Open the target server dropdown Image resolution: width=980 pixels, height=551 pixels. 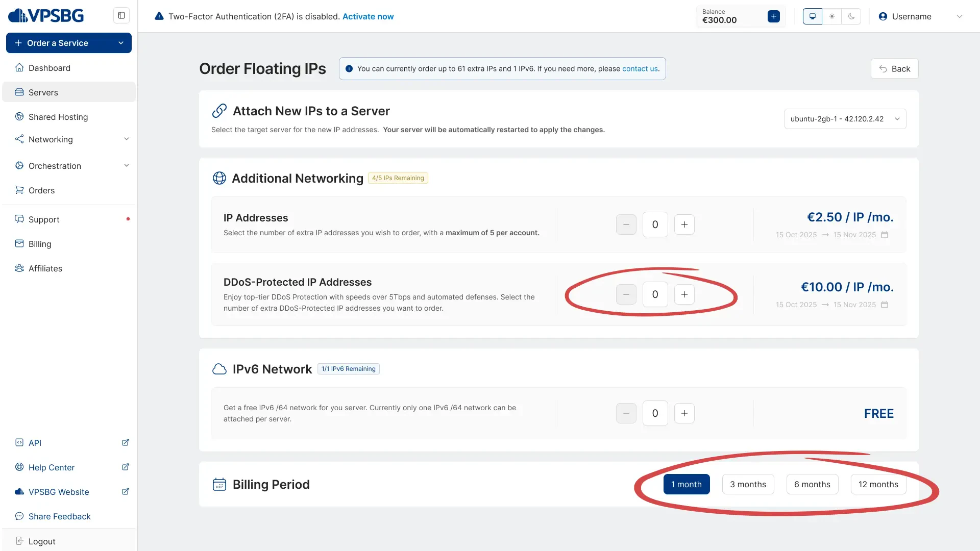click(x=845, y=119)
